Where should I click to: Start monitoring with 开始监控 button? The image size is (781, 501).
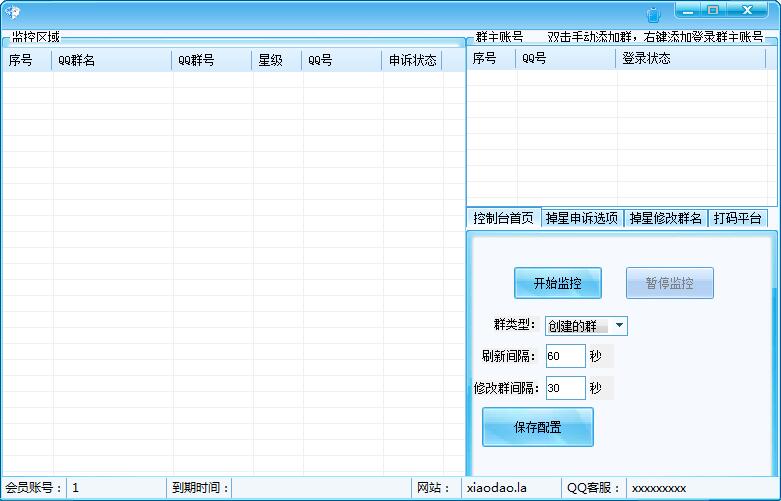[558, 283]
